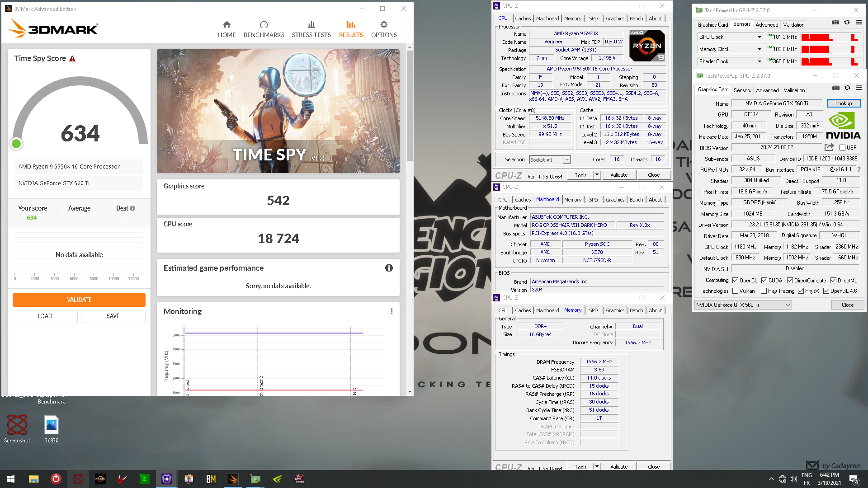Click the Time Spy preview image

pos(278,111)
